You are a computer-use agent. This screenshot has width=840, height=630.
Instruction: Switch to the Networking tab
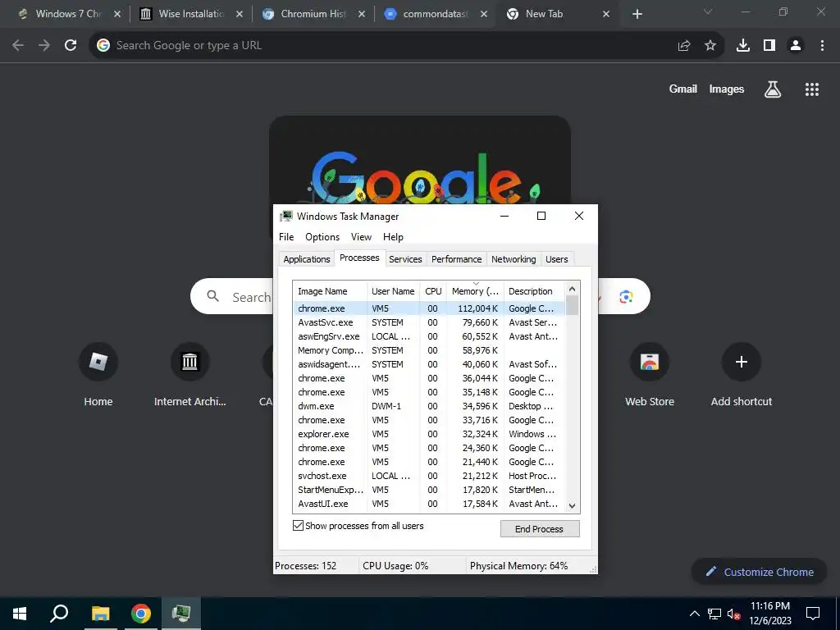point(514,259)
